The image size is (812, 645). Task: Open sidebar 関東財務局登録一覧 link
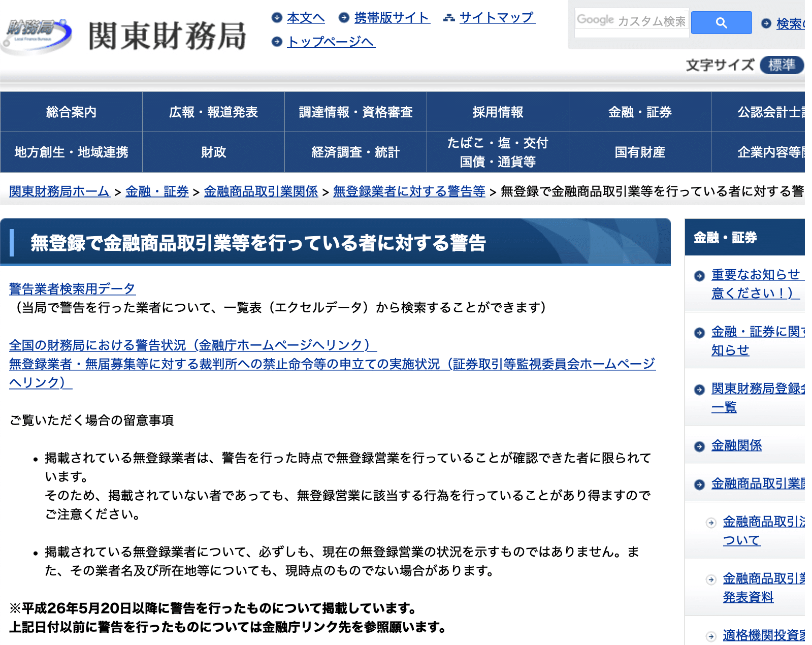click(758, 398)
